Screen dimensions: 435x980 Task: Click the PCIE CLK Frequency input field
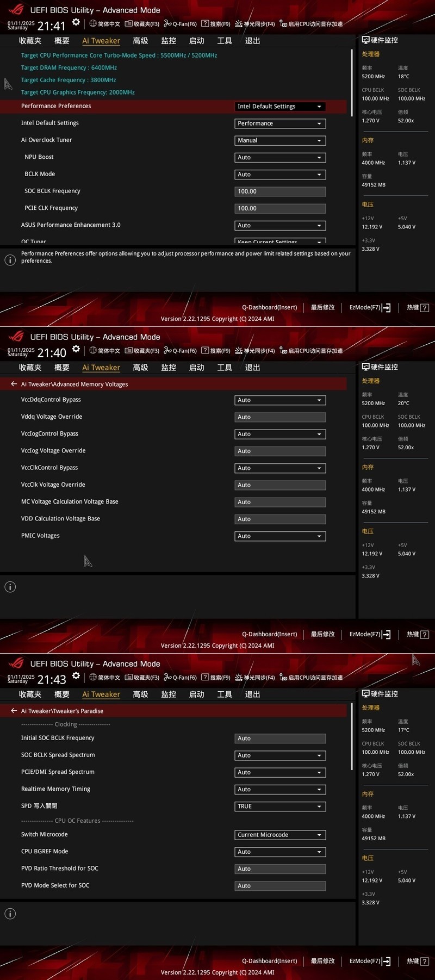(280, 208)
